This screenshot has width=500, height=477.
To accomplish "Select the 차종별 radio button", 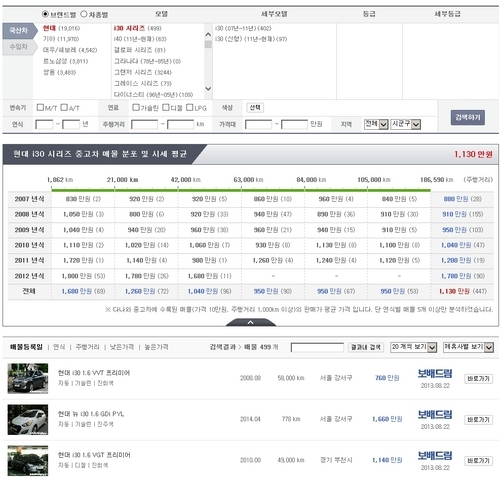I will pos(84,14).
